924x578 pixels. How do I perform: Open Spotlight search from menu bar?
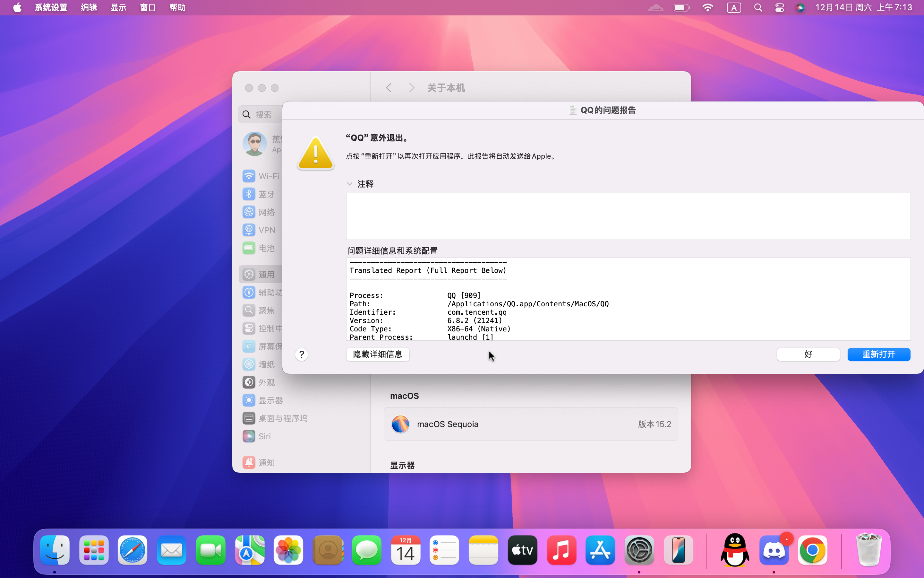coord(758,8)
